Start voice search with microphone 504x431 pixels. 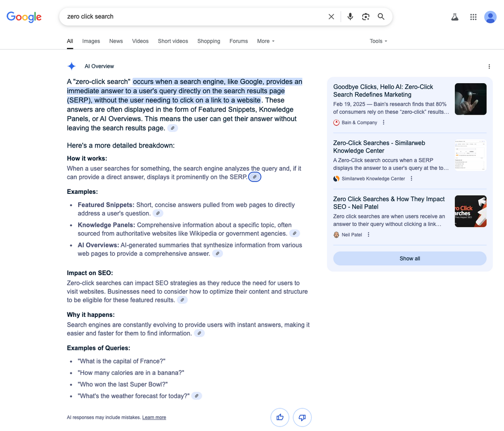(x=350, y=17)
